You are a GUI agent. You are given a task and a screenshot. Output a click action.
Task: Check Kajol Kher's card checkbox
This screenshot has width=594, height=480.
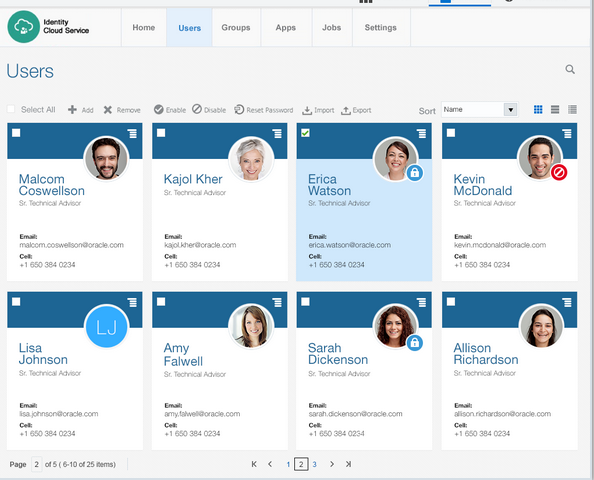click(x=161, y=133)
